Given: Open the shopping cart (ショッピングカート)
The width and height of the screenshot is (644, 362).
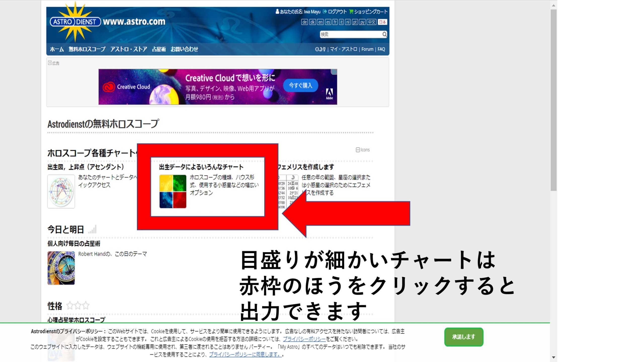Looking at the screenshot, I should (368, 12).
